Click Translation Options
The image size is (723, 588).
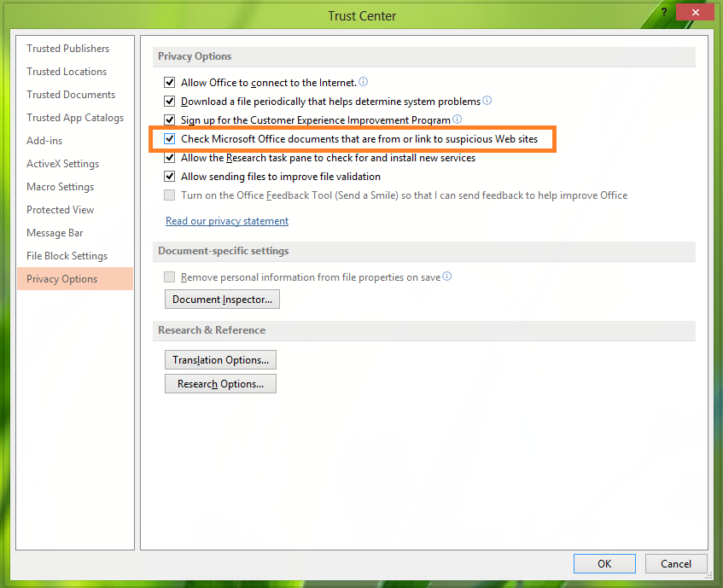pyautogui.click(x=220, y=359)
